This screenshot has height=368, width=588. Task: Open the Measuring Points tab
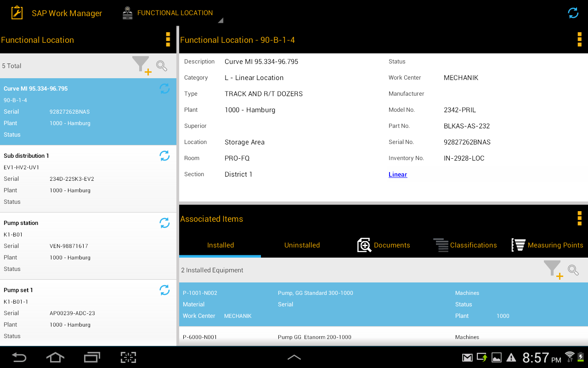[x=547, y=245]
